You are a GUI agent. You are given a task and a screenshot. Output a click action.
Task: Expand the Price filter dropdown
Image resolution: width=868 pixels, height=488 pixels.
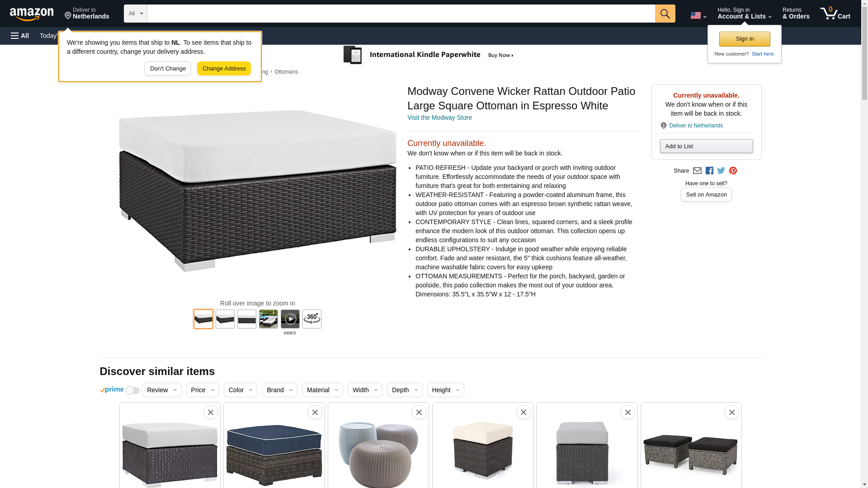[203, 390]
